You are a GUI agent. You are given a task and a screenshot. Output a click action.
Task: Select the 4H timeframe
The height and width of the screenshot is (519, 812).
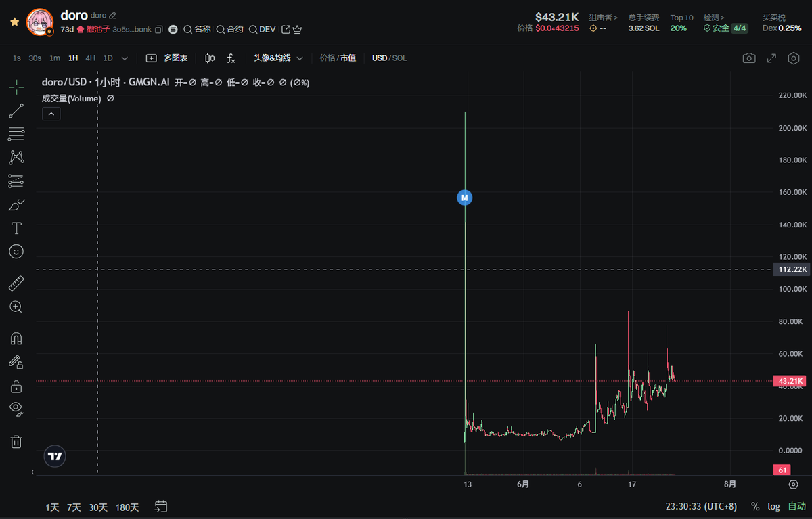(90, 58)
